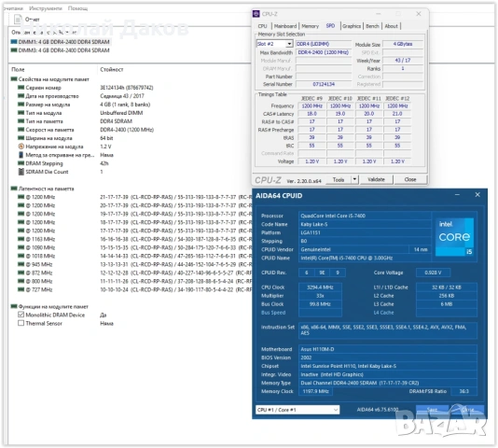Image resolution: width=498 pixels, height=448 pixels.
Task: Click the memory latency section icon
Action: [x=14, y=189]
